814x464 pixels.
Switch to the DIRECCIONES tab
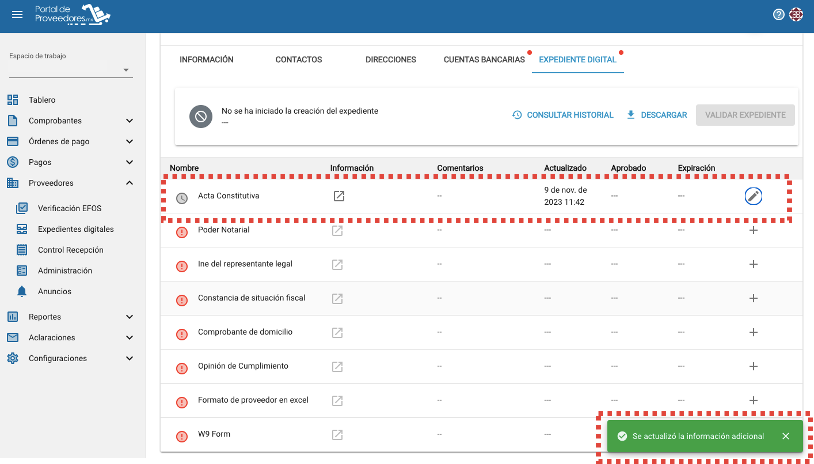pyautogui.click(x=390, y=60)
